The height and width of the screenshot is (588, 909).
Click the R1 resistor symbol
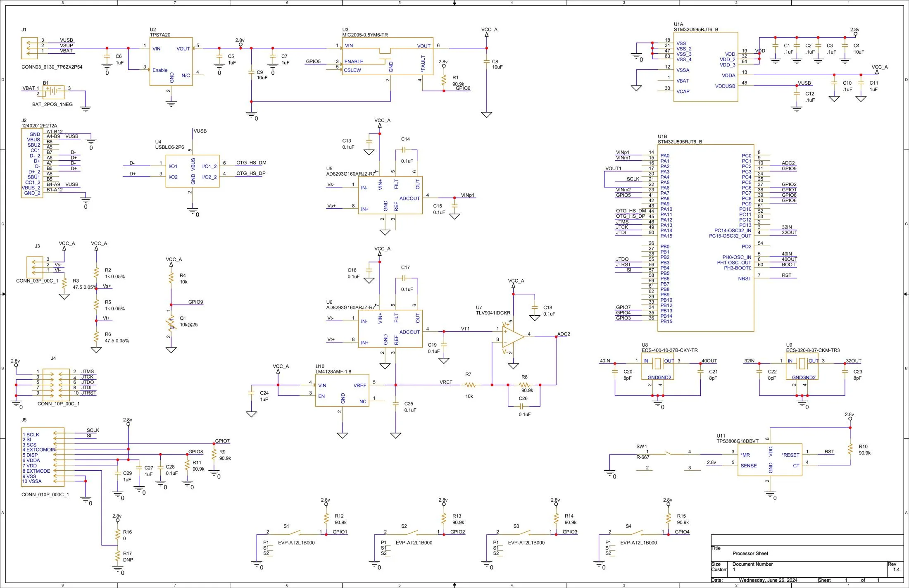pos(444,80)
